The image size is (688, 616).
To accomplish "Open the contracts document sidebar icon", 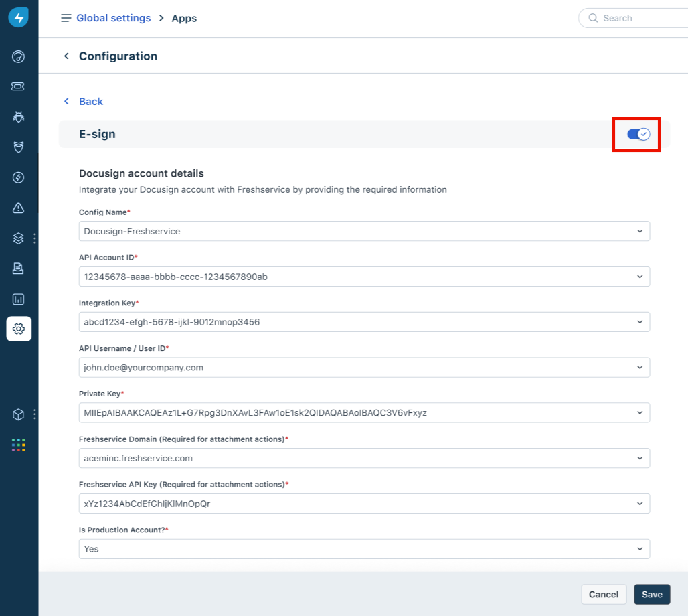I will pyautogui.click(x=19, y=268).
